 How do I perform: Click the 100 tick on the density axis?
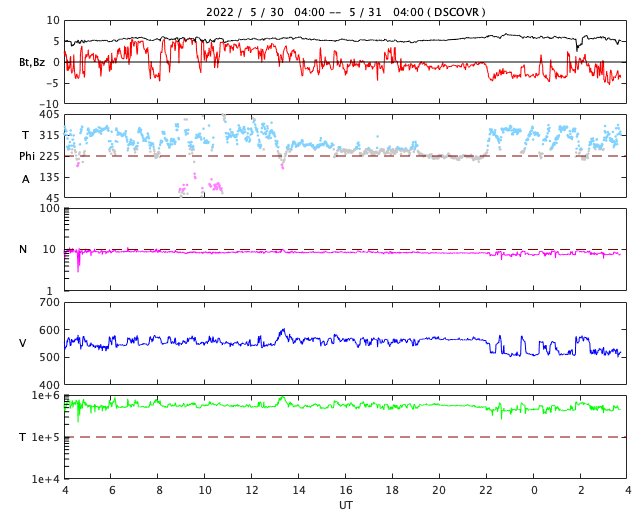coord(49,208)
